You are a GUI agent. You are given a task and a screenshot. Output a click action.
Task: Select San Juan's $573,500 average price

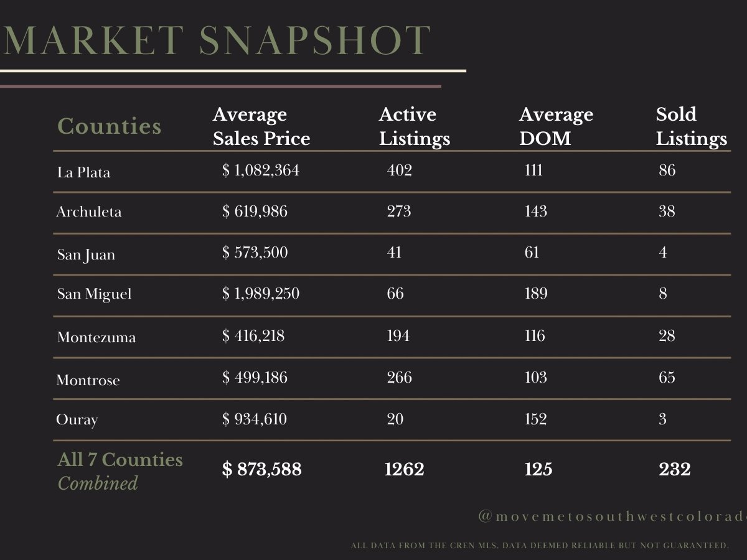(255, 253)
